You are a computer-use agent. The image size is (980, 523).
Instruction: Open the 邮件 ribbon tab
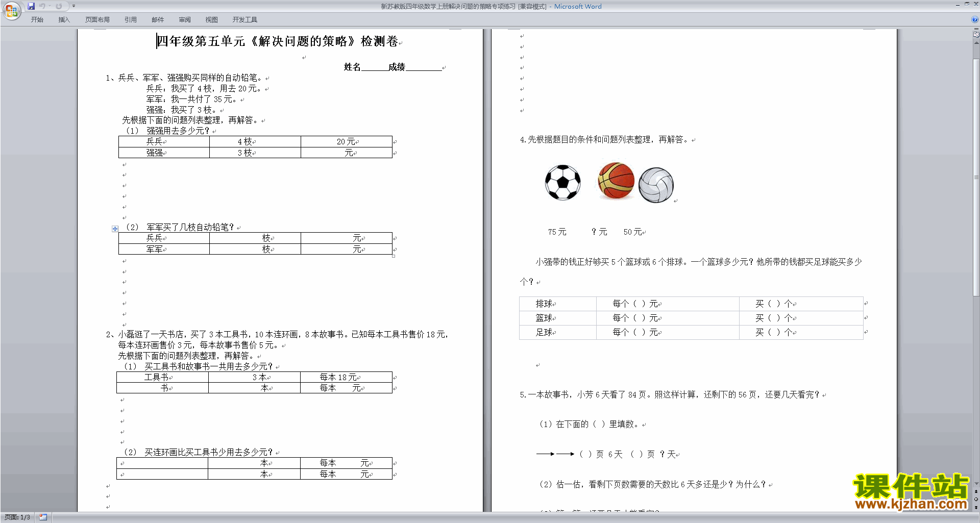pos(158,19)
